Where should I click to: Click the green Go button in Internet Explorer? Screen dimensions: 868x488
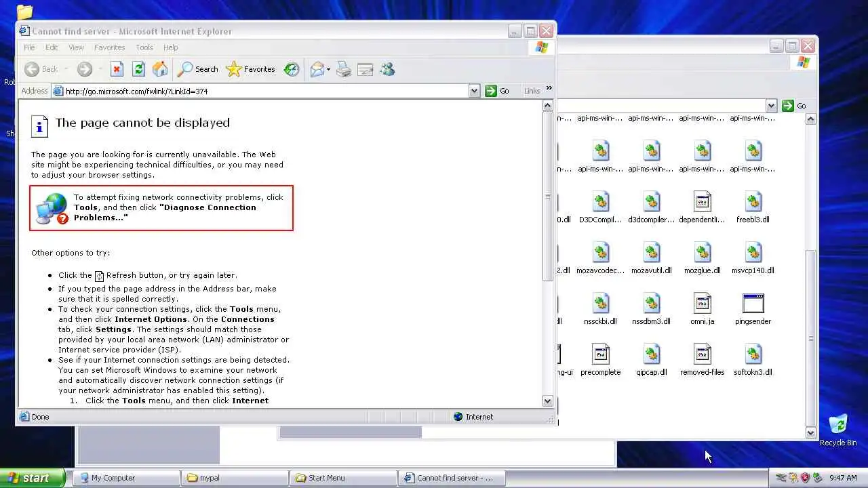(497, 91)
